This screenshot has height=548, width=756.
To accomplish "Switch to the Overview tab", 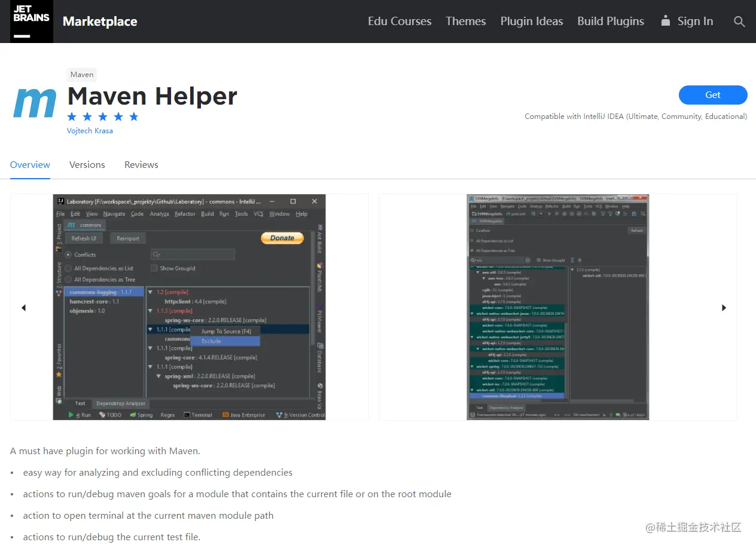I will tap(30, 165).
